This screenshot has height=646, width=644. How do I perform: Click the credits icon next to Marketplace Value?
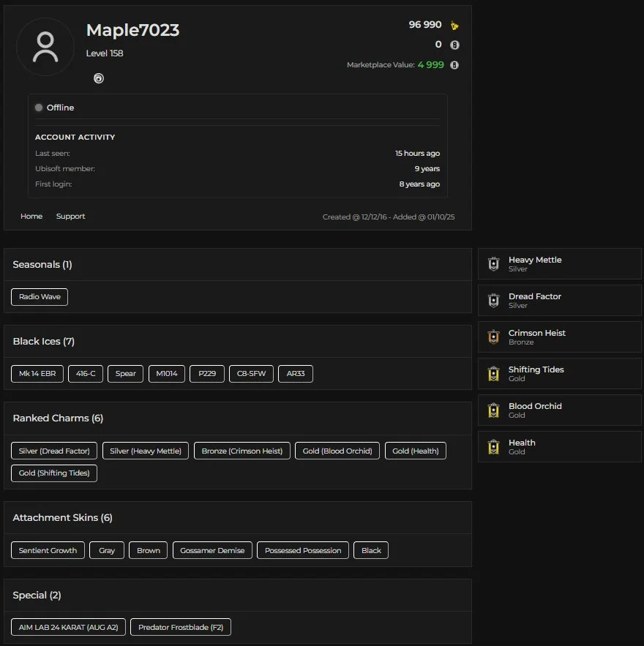pyautogui.click(x=454, y=65)
